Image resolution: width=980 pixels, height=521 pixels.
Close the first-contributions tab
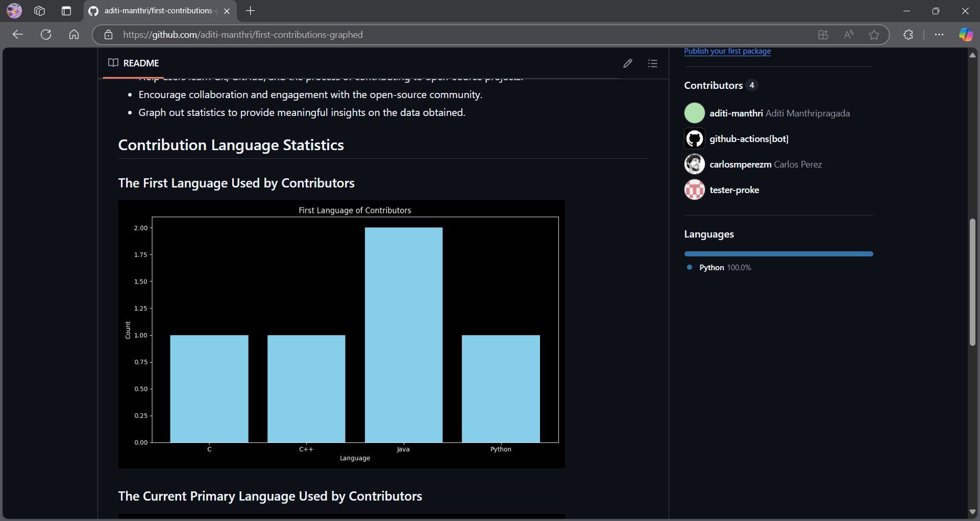(x=227, y=11)
